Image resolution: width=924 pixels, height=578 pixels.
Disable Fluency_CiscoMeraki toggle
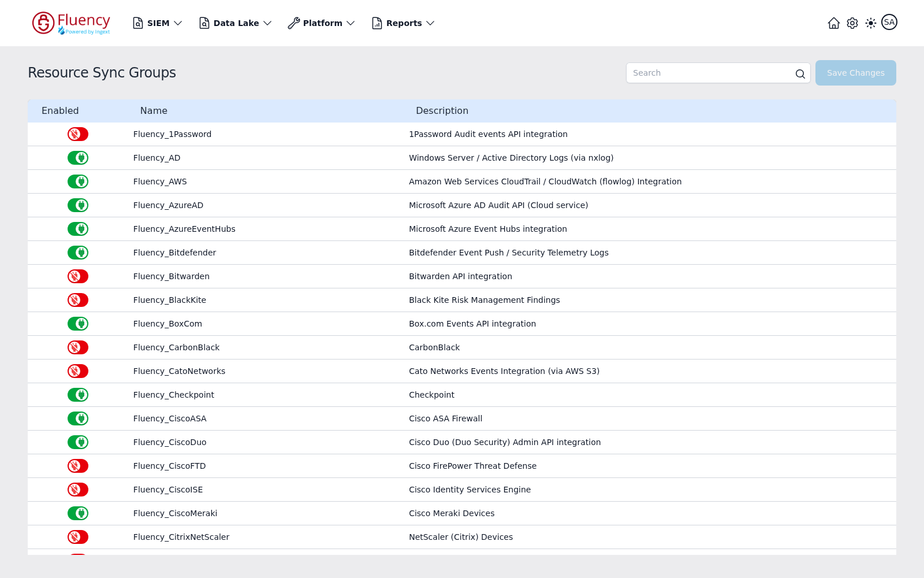78,513
